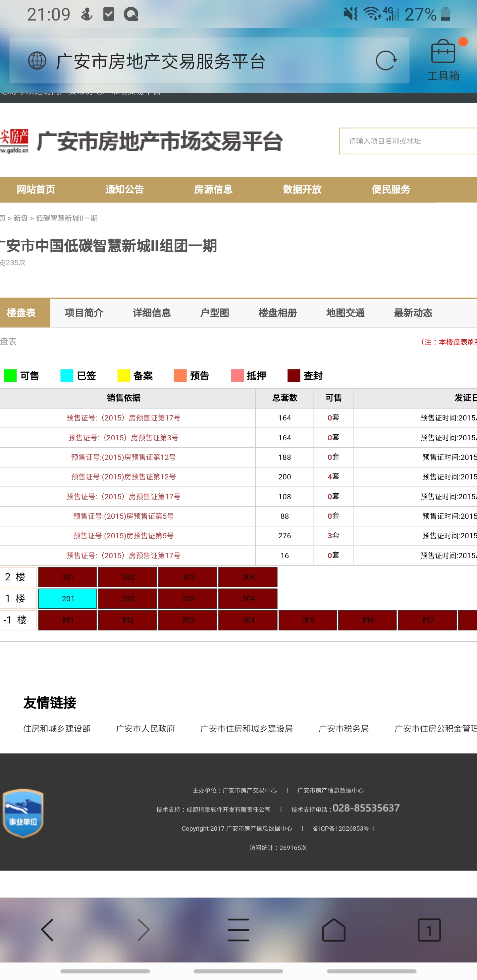Go back with the left arrow icon
This screenshot has height=980, width=477.
pos(48,929)
